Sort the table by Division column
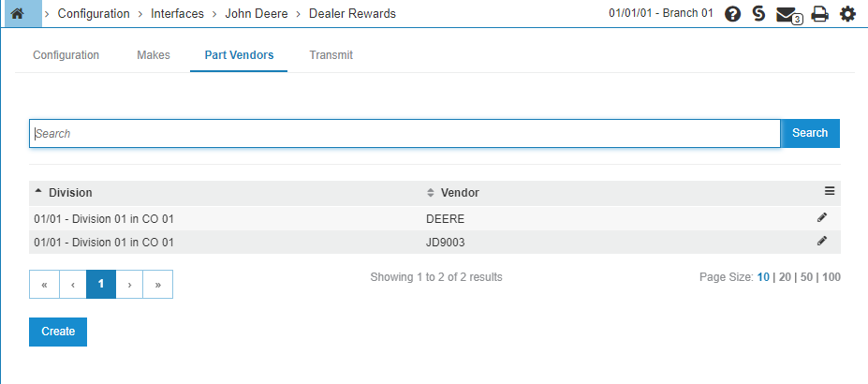Screen dimensions: 868x384 [x=70, y=192]
